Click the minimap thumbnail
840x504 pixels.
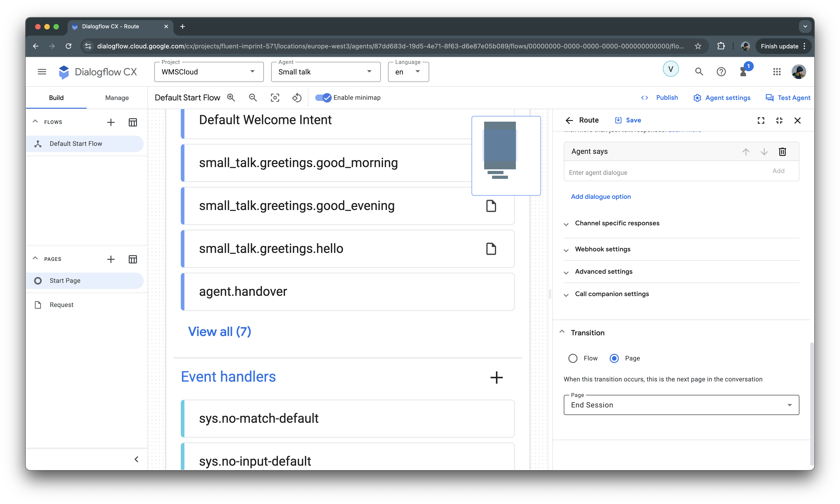coord(506,155)
